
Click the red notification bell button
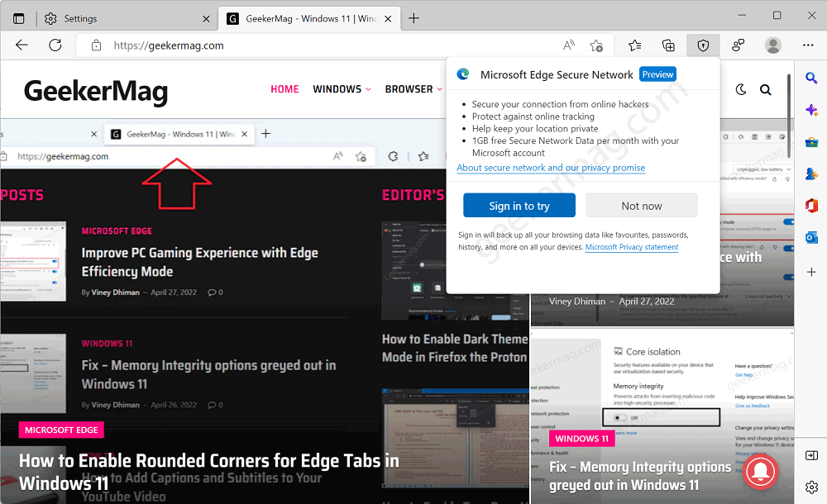760,472
